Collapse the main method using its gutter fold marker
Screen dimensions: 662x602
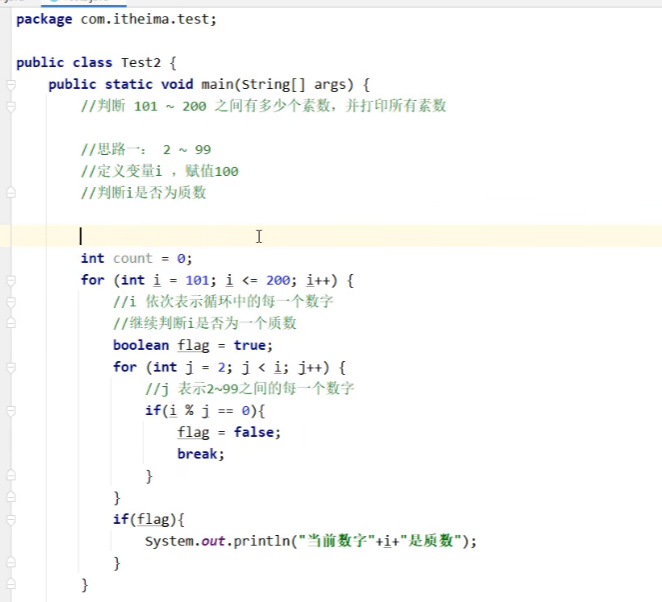(x=11, y=85)
